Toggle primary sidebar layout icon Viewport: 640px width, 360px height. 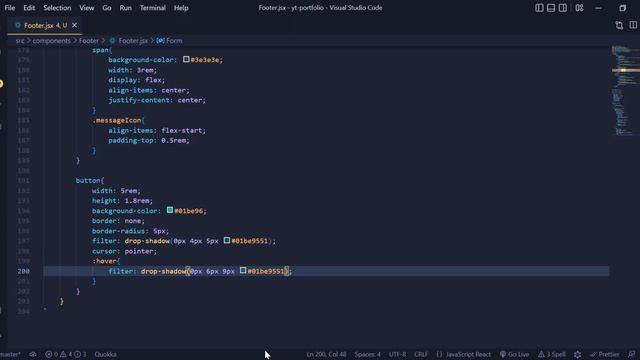tap(539, 8)
